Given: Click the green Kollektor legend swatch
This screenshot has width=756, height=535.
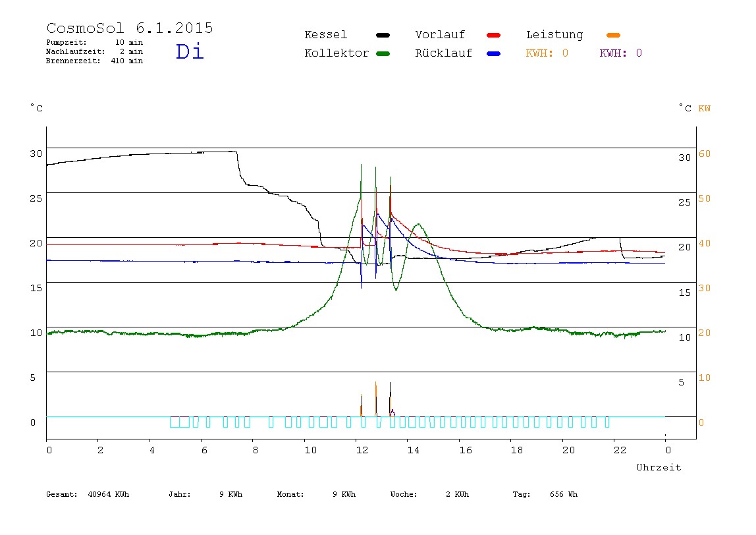Looking at the screenshot, I should click(x=383, y=53).
